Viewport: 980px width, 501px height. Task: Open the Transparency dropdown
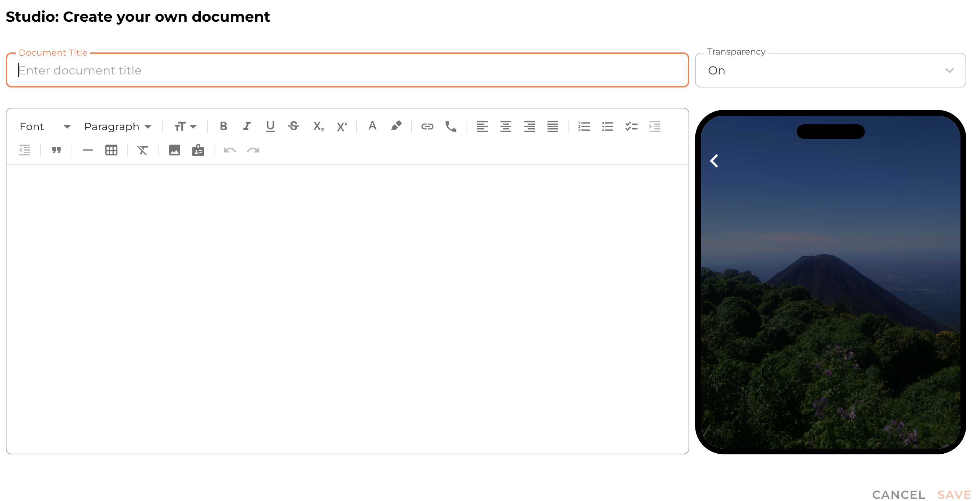pos(830,71)
